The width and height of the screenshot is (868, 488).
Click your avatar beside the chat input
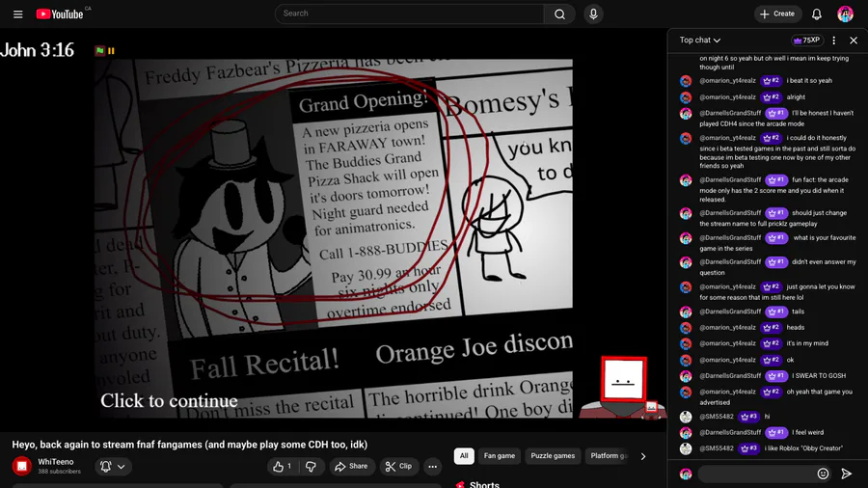click(686, 474)
